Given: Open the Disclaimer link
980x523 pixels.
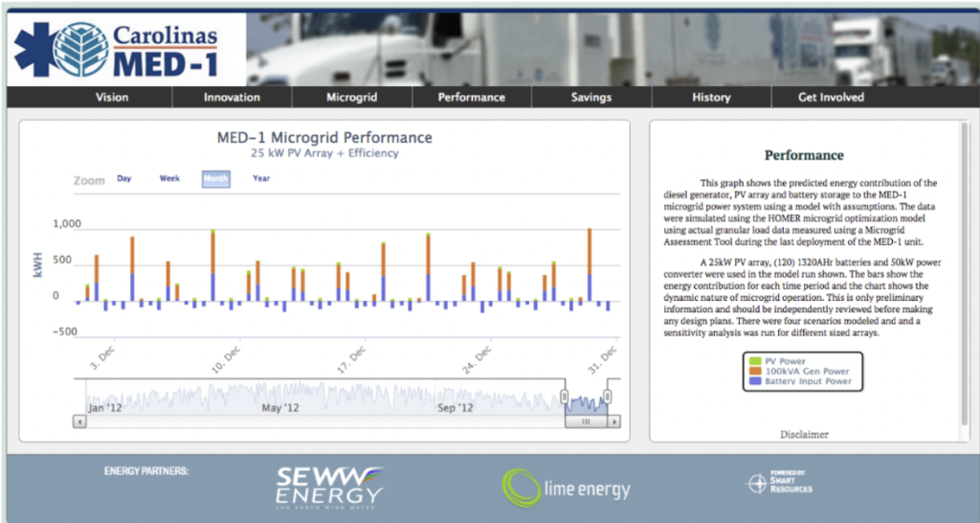Looking at the screenshot, I should tap(804, 434).
